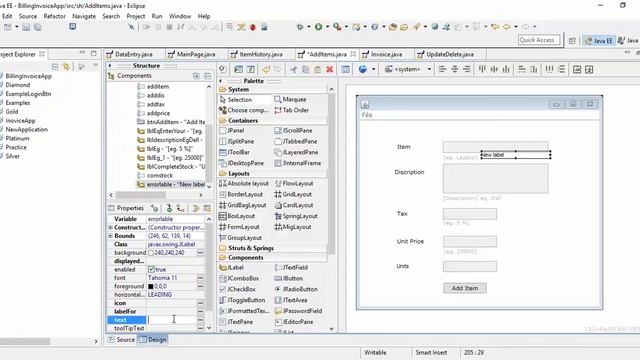The width and height of the screenshot is (640, 360).
Task: Switch to the Source view tab
Action: [121, 340]
